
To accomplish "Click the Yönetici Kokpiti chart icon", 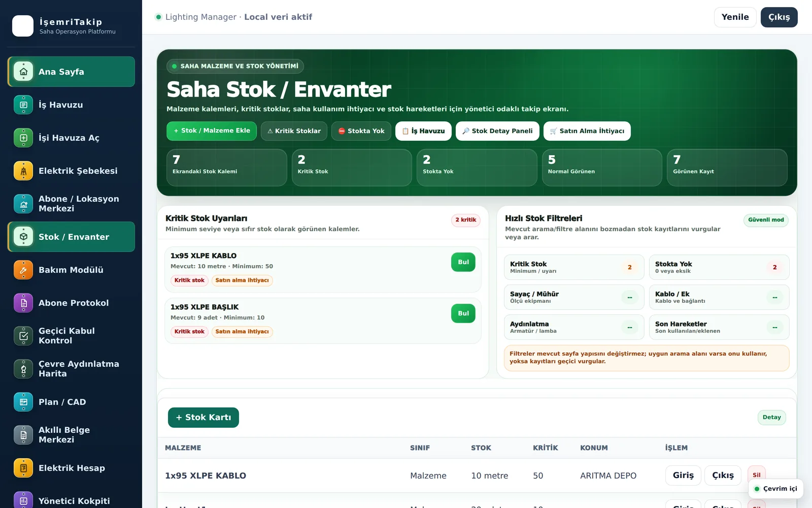I will tap(23, 500).
